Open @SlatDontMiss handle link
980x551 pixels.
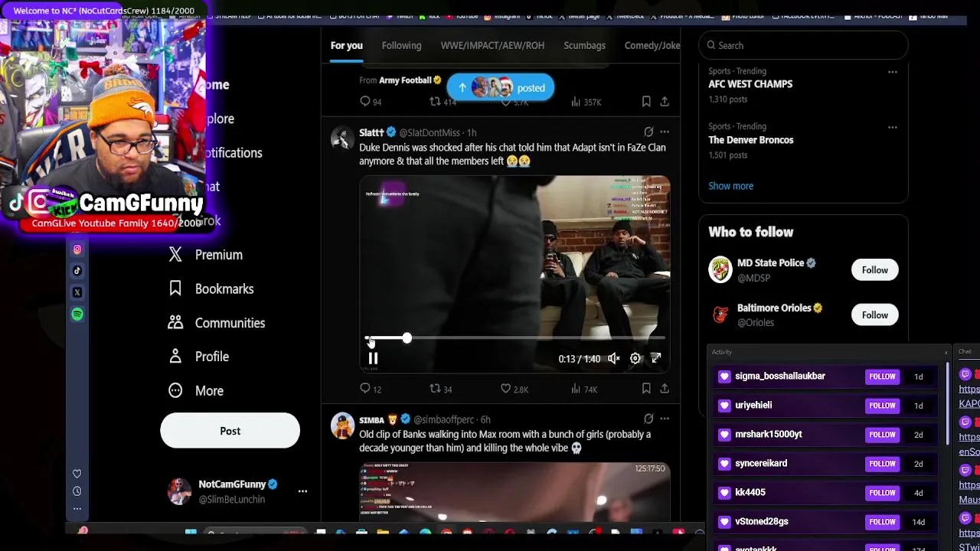click(430, 132)
